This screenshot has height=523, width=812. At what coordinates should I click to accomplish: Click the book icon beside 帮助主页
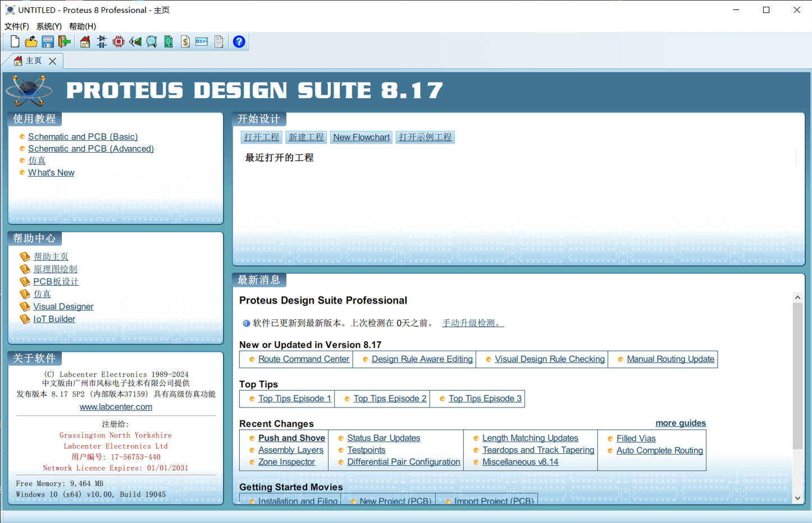pyautogui.click(x=25, y=256)
